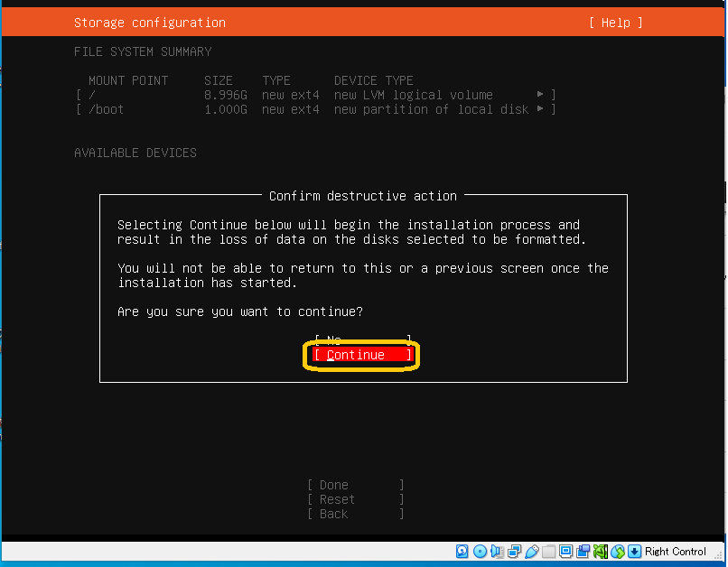Click the keyboard capture down-arrow icon
The width and height of the screenshot is (728, 567).
pos(634,551)
